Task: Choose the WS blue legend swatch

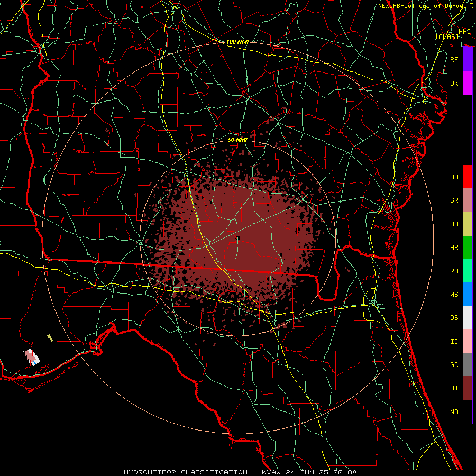Action: [x=467, y=294]
